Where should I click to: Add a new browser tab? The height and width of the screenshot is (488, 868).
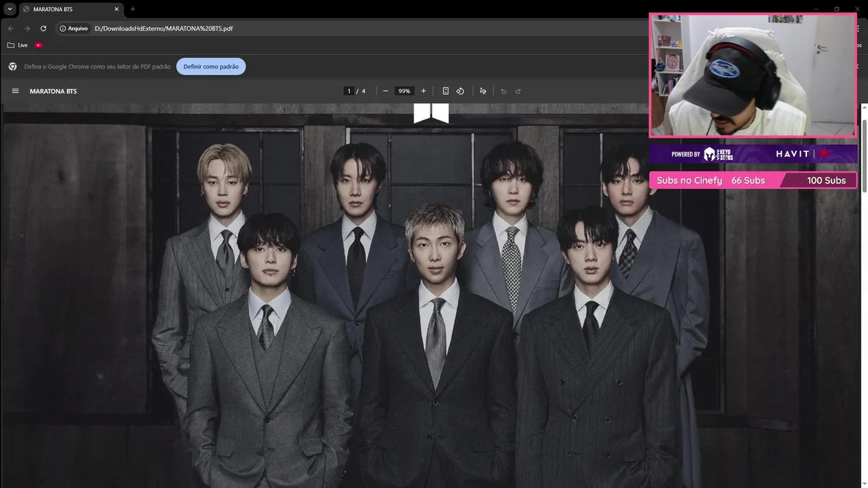[133, 9]
